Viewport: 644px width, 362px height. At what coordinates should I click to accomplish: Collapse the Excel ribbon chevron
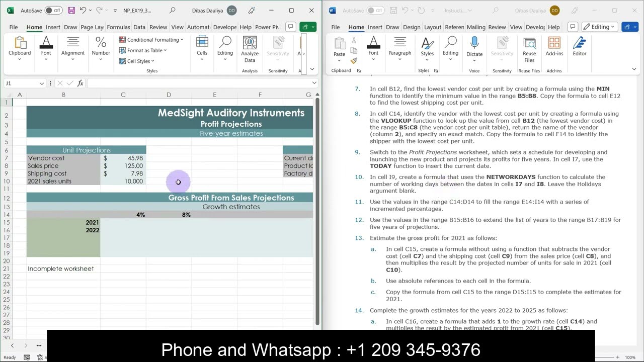[312, 69]
